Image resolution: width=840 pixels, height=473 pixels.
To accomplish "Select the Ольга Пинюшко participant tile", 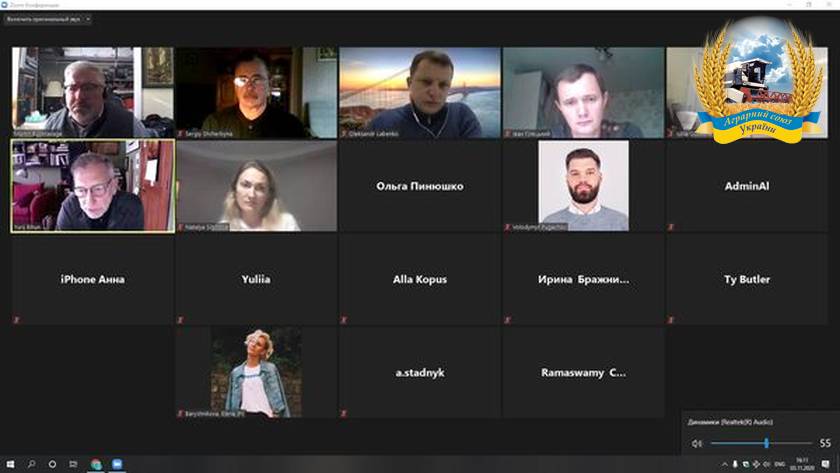I will (x=420, y=186).
